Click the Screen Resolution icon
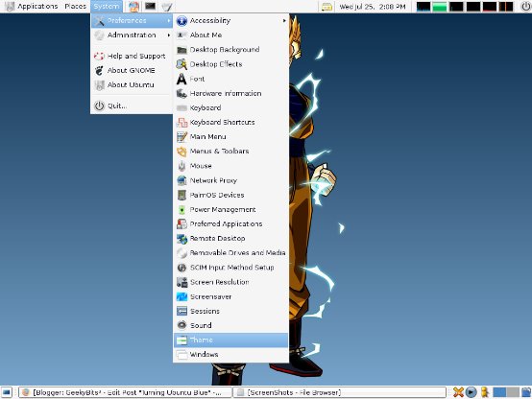The image size is (532, 399). pos(181,282)
